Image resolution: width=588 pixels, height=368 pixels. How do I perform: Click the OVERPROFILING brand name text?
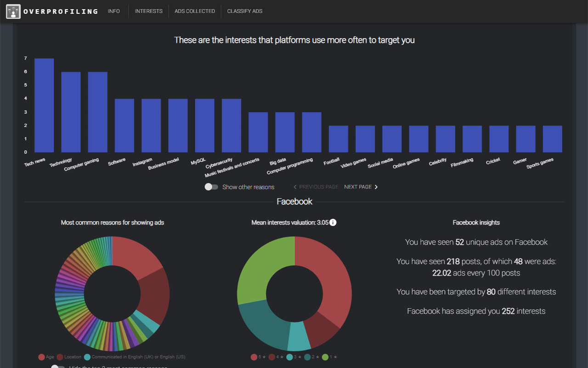click(x=61, y=11)
